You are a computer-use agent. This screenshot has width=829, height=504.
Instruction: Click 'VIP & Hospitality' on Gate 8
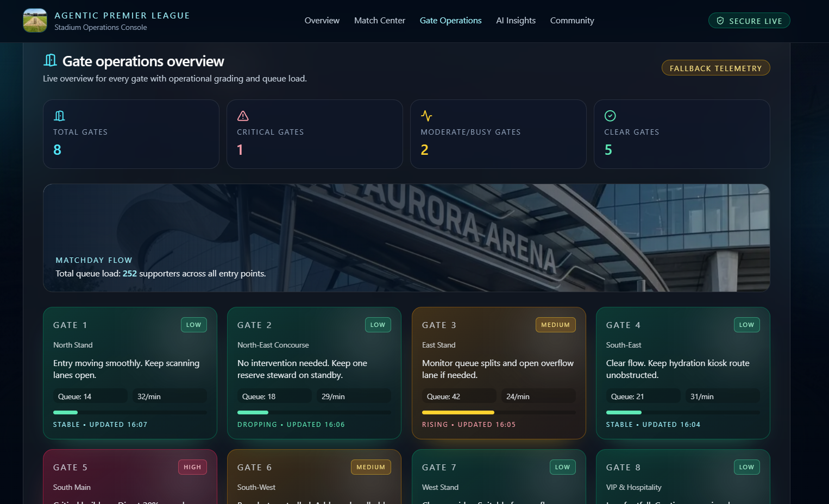(634, 487)
